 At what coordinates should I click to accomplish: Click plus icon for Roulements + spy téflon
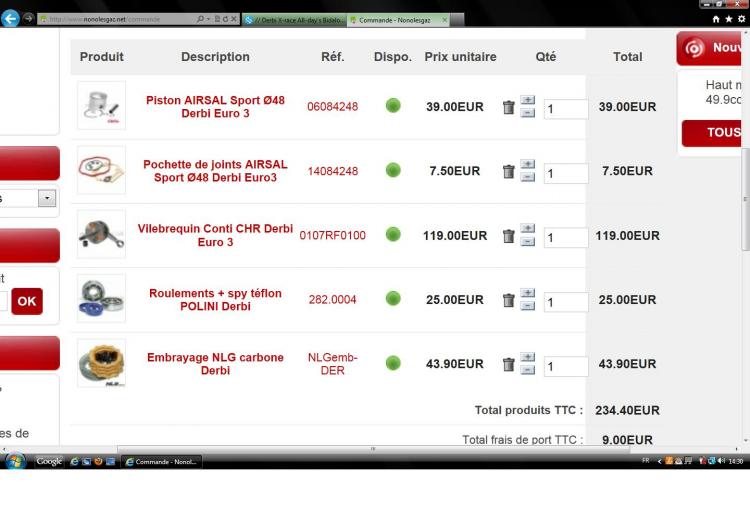[x=528, y=293]
